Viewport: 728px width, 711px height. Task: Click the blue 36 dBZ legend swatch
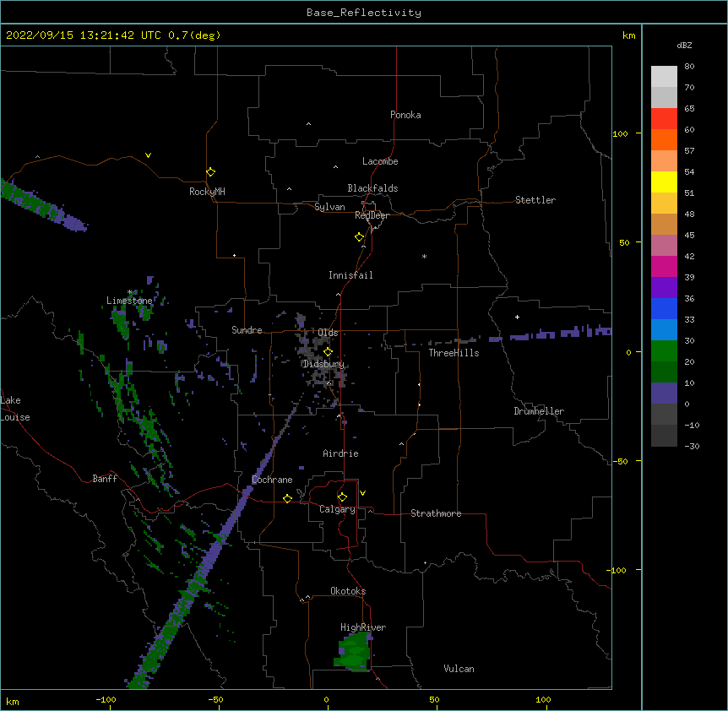pyautogui.click(x=664, y=308)
